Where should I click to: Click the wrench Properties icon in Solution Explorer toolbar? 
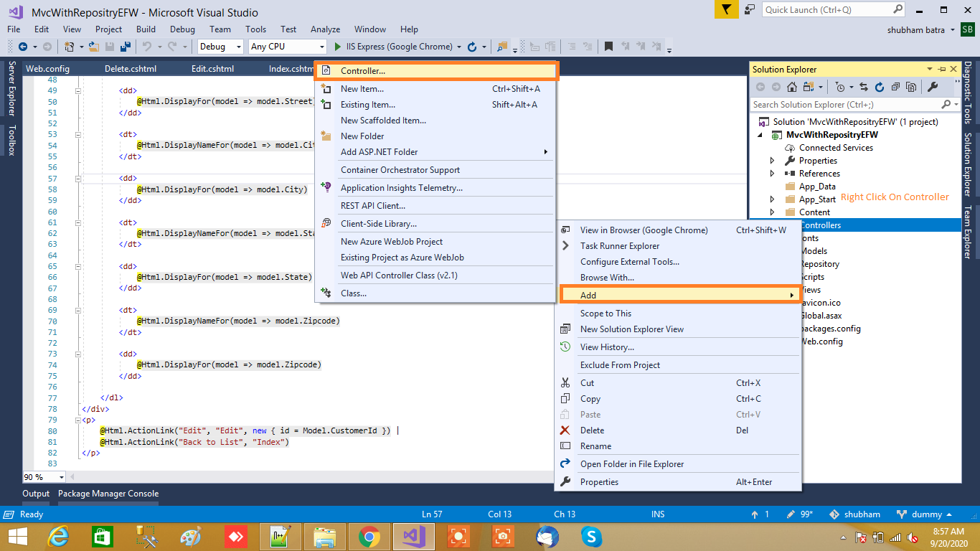933,87
